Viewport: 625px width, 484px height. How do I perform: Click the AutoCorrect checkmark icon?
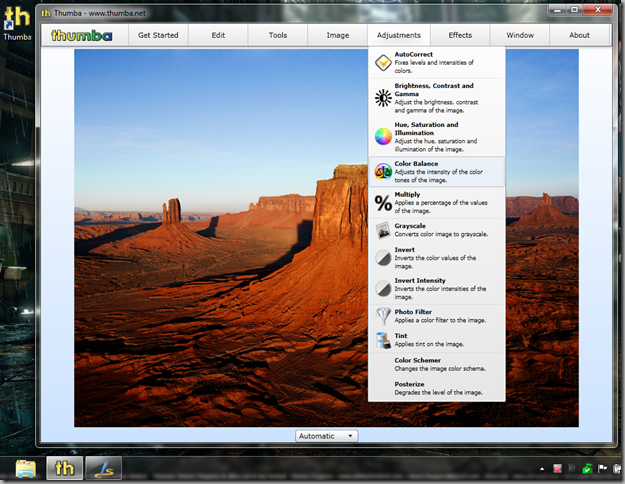pos(383,62)
